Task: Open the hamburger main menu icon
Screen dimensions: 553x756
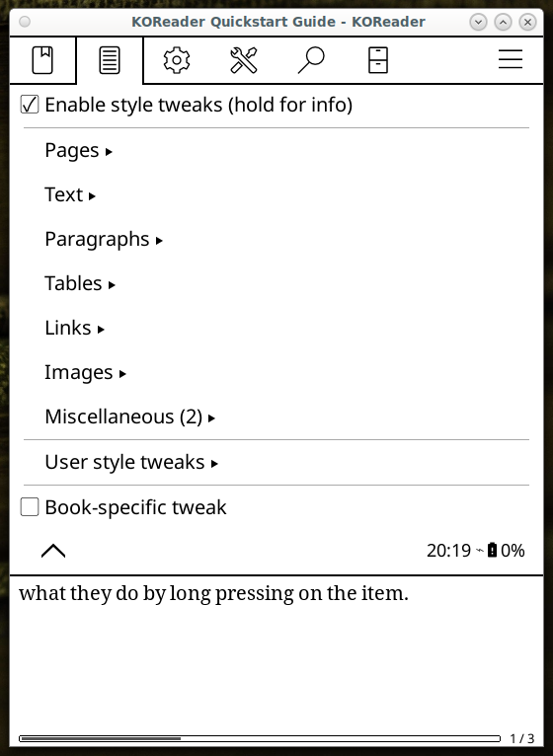Action: click(511, 59)
